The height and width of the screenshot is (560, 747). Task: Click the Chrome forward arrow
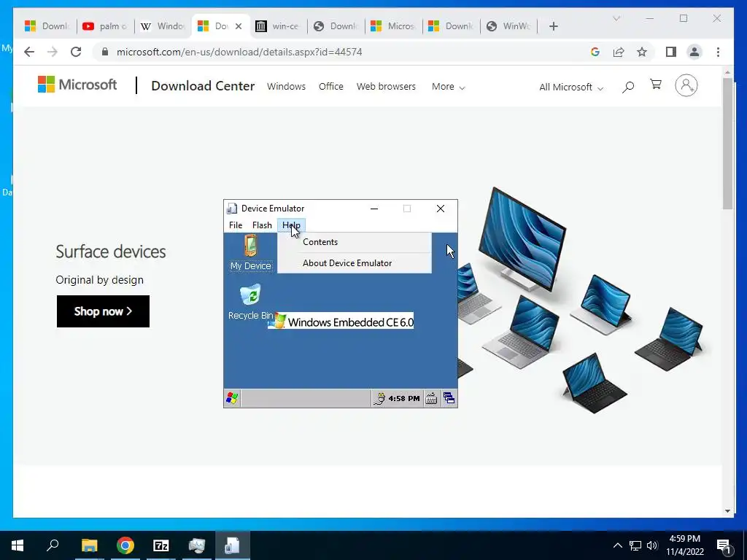[53, 52]
